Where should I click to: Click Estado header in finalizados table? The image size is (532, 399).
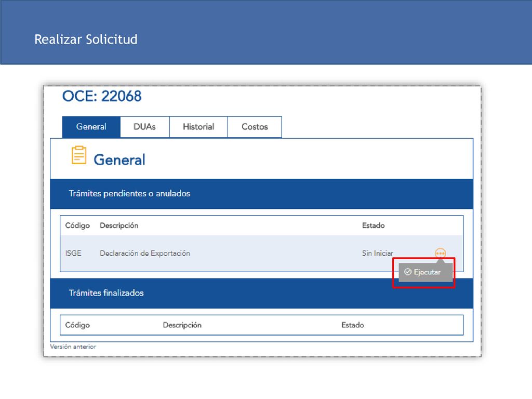point(353,325)
